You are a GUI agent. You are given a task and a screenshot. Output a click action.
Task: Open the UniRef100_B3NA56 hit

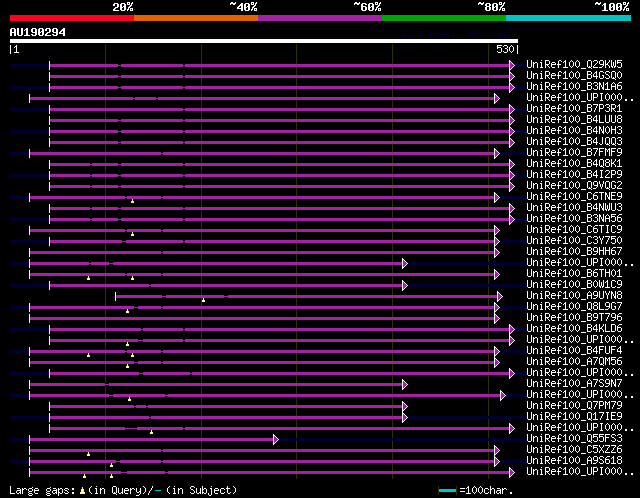click(574, 219)
